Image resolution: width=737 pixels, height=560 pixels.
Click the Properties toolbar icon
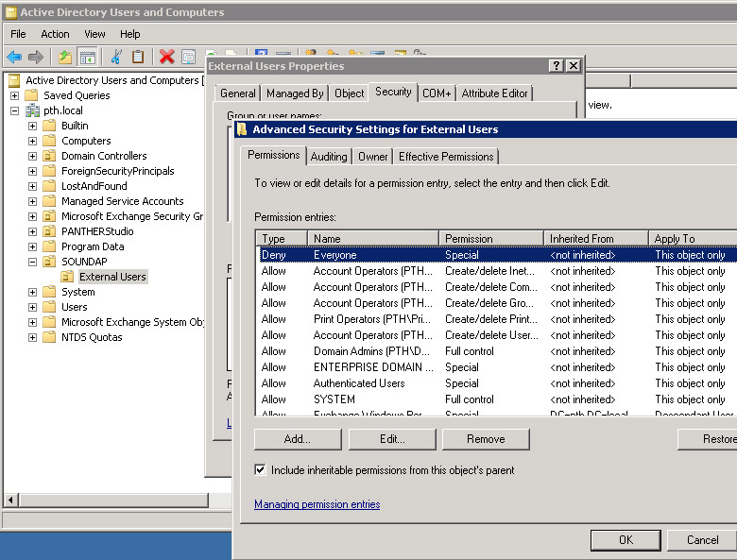(188, 57)
